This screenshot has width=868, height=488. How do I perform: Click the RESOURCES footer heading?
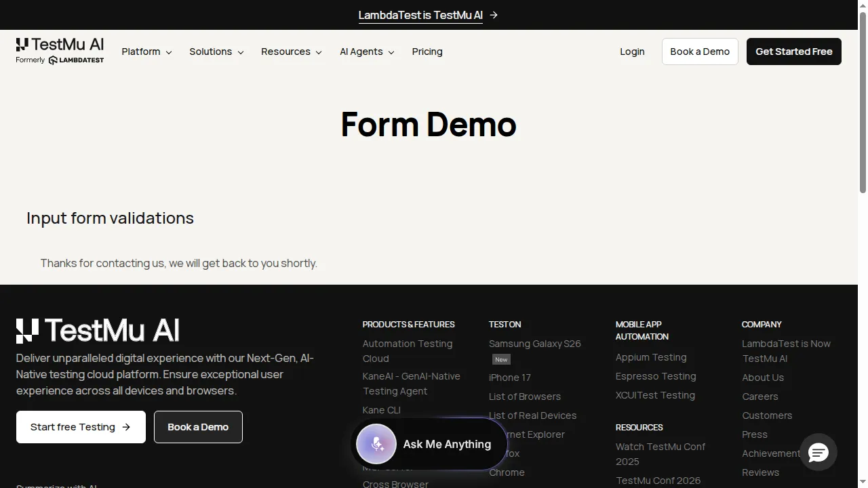(x=639, y=427)
